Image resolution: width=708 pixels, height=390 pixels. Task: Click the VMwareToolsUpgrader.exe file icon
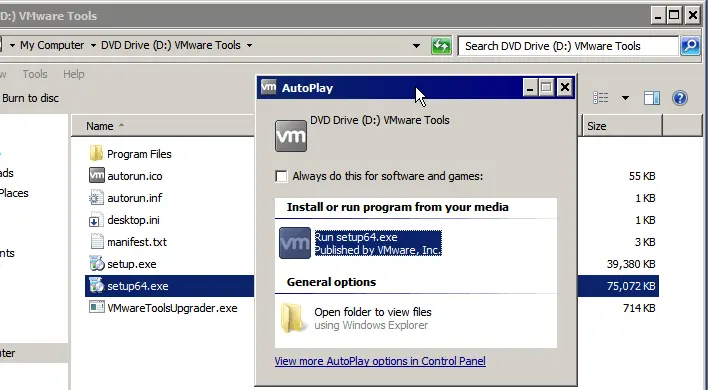[97, 308]
